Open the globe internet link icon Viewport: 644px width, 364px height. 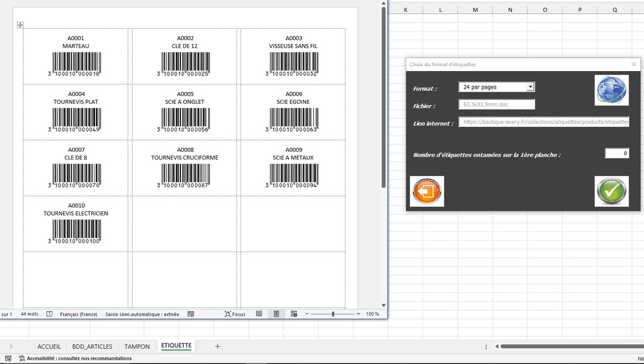(611, 90)
